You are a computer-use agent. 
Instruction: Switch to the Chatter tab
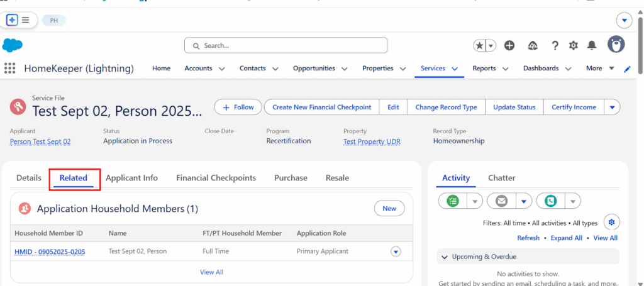coord(501,178)
